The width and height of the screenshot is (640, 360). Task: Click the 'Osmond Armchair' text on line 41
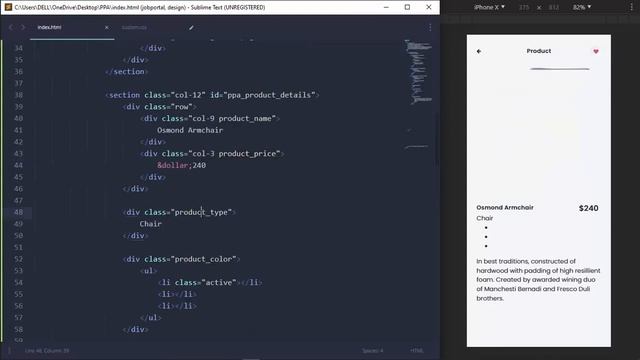pyautogui.click(x=190, y=130)
